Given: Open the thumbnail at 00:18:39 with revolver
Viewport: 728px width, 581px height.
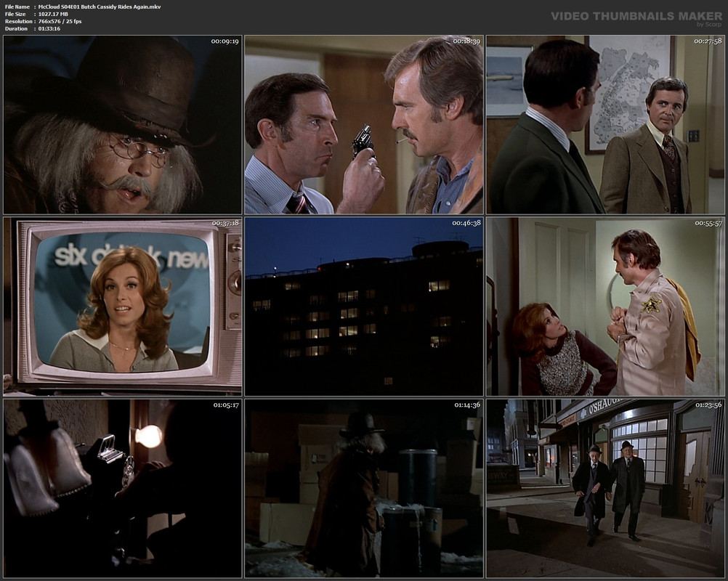Looking at the screenshot, I should point(364,125).
